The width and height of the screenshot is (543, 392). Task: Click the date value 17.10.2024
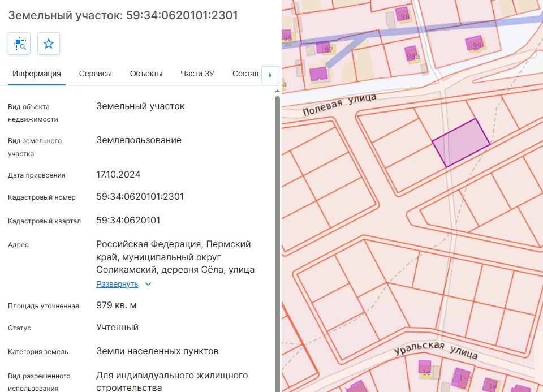point(118,174)
